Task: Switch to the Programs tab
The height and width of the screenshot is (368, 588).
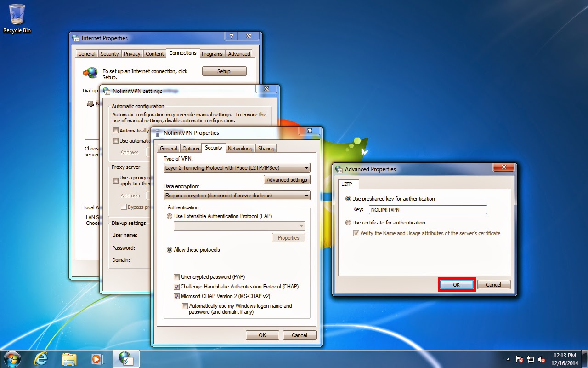Action: [x=212, y=54]
